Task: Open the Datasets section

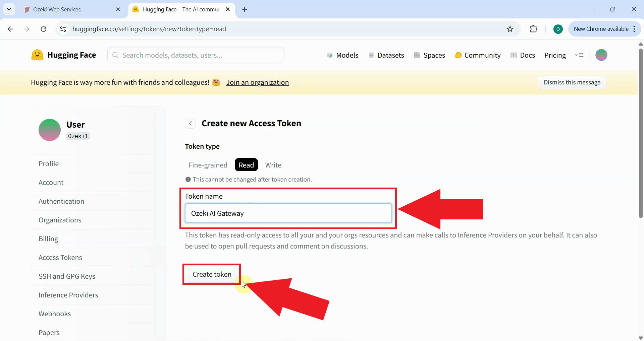Action: pos(391,55)
